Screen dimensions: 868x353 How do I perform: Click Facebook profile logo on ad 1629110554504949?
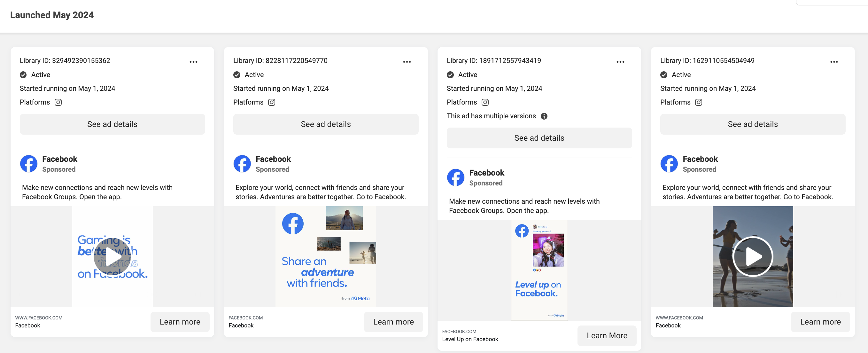pyautogui.click(x=669, y=163)
